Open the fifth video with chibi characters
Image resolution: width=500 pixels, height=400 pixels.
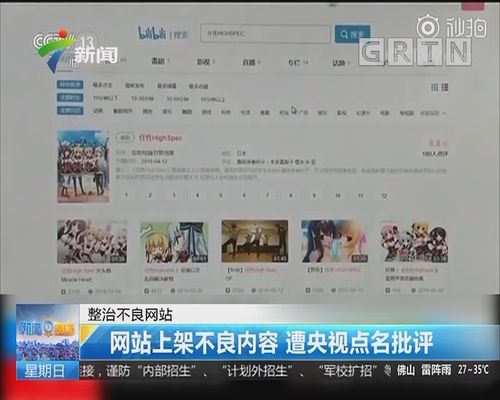click(x=415, y=242)
